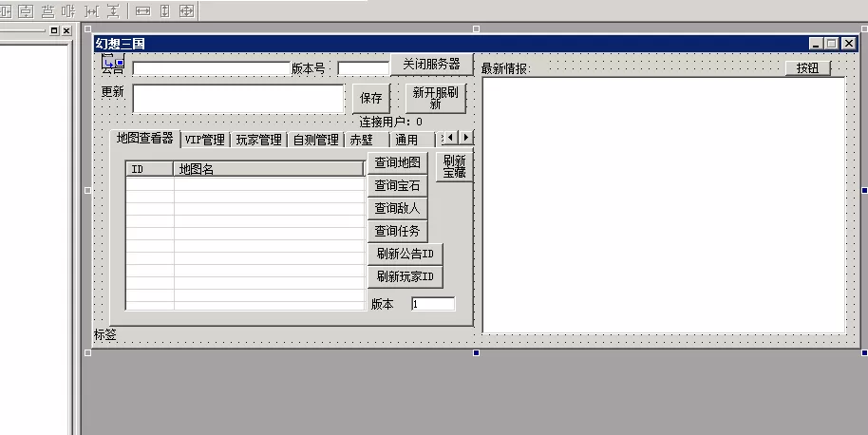
Task: Select the 版本号 label
Action: coord(309,68)
